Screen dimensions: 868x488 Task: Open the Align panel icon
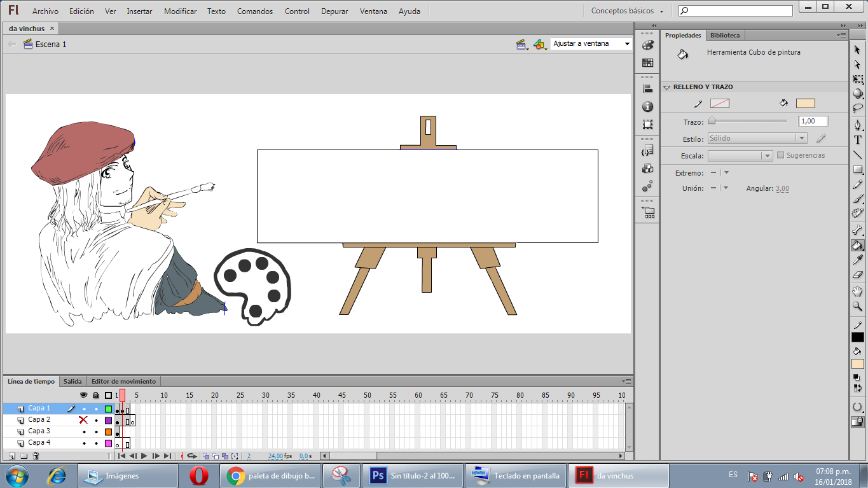[648, 89]
